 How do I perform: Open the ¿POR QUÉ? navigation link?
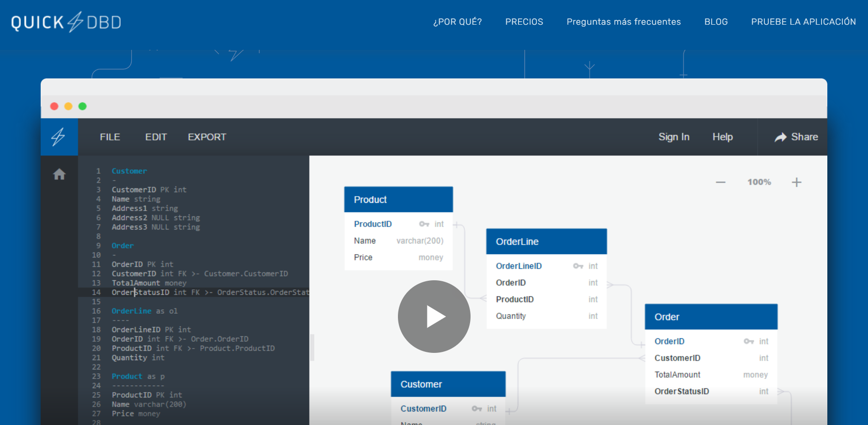click(457, 22)
